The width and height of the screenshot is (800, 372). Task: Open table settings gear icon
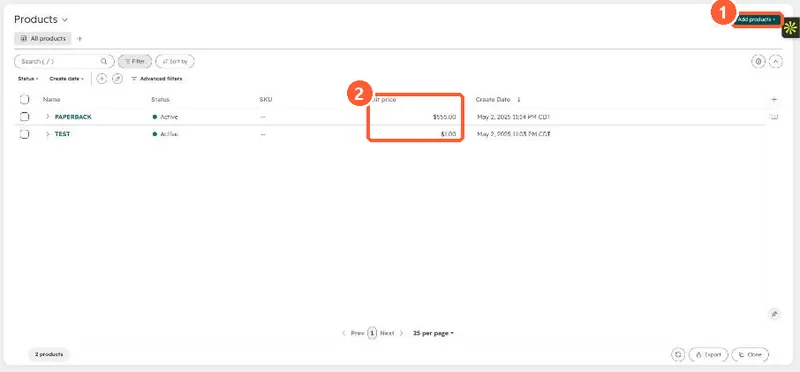pyautogui.click(x=759, y=61)
